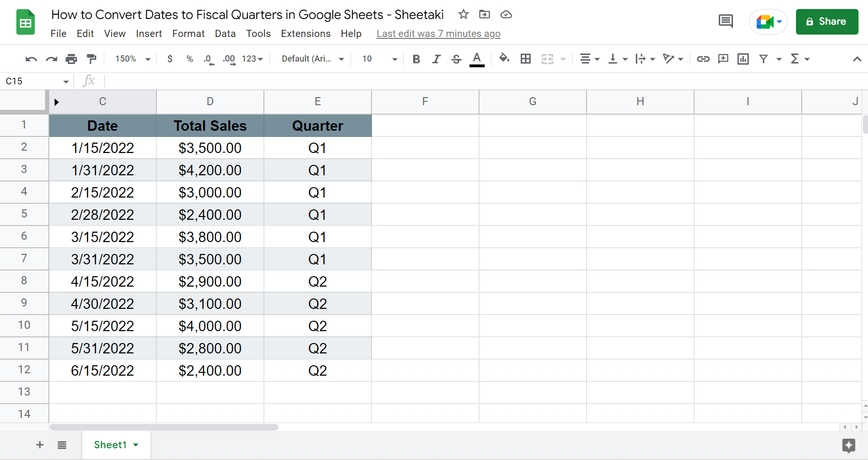The image size is (868, 460).
Task: Open the Sheet1 tab dropdown
Action: pos(136,445)
